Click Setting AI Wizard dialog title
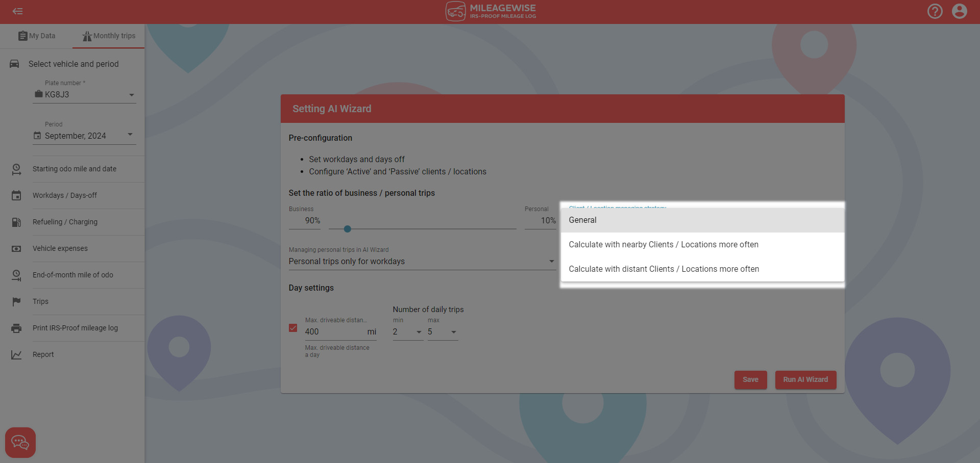 (x=332, y=109)
